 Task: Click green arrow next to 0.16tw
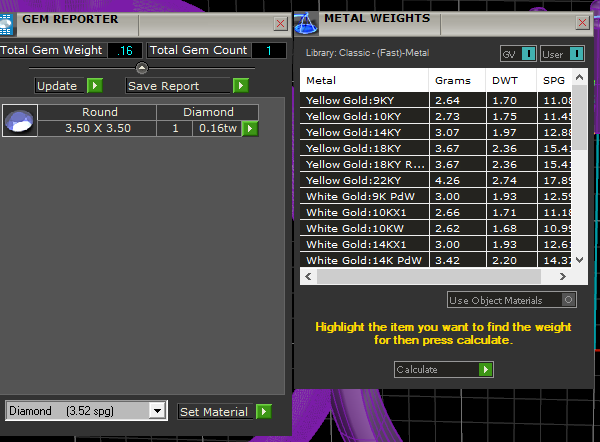pyautogui.click(x=250, y=128)
